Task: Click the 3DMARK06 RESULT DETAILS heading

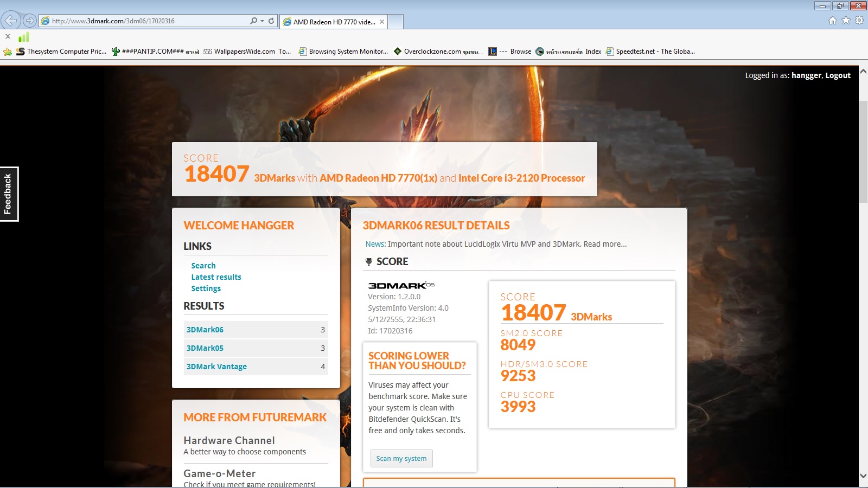Action: coord(436,226)
